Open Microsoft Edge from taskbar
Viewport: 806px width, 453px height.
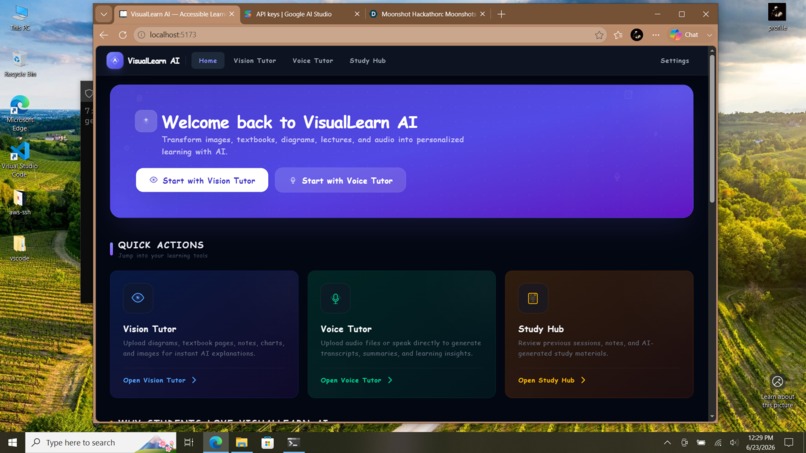[x=215, y=443]
